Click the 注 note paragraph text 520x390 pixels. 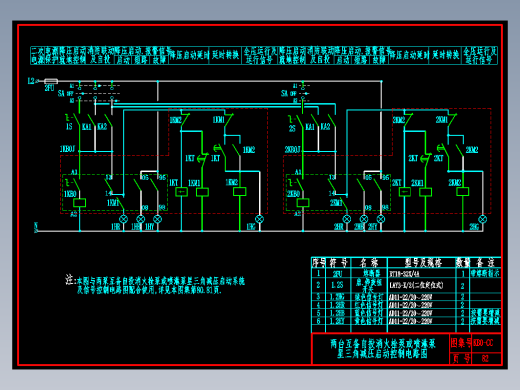point(155,284)
